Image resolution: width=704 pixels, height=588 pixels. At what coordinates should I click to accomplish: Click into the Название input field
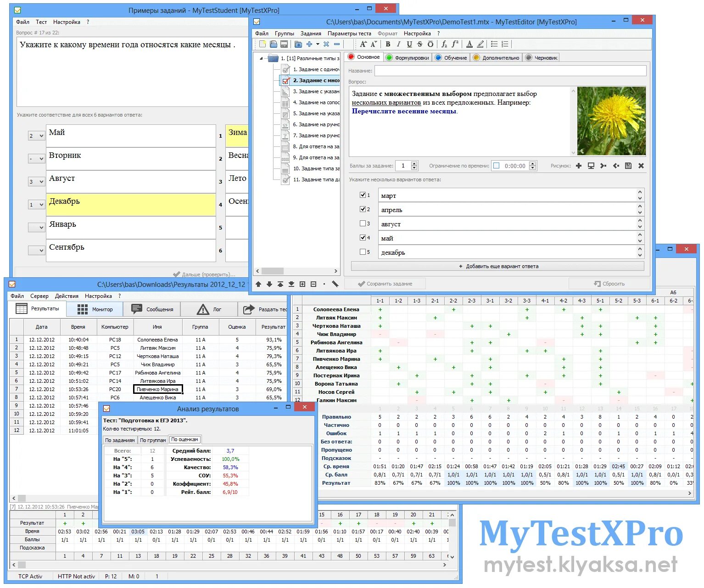click(x=510, y=71)
